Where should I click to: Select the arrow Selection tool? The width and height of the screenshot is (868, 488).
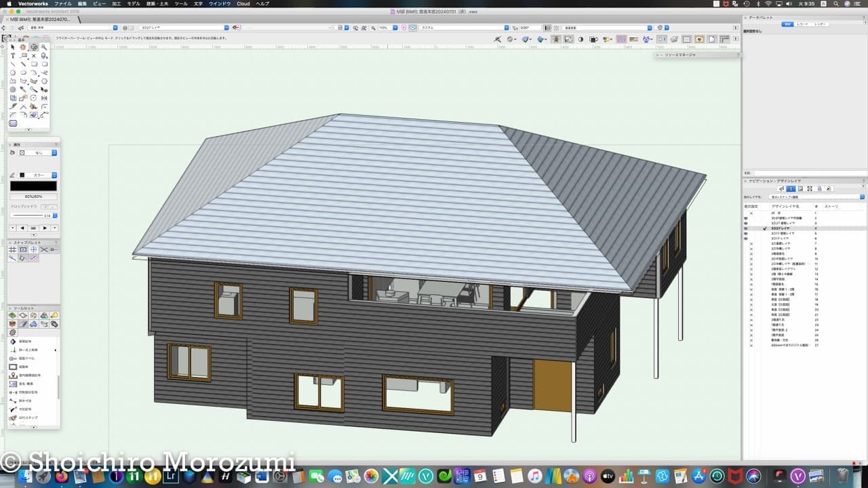pos(13,47)
